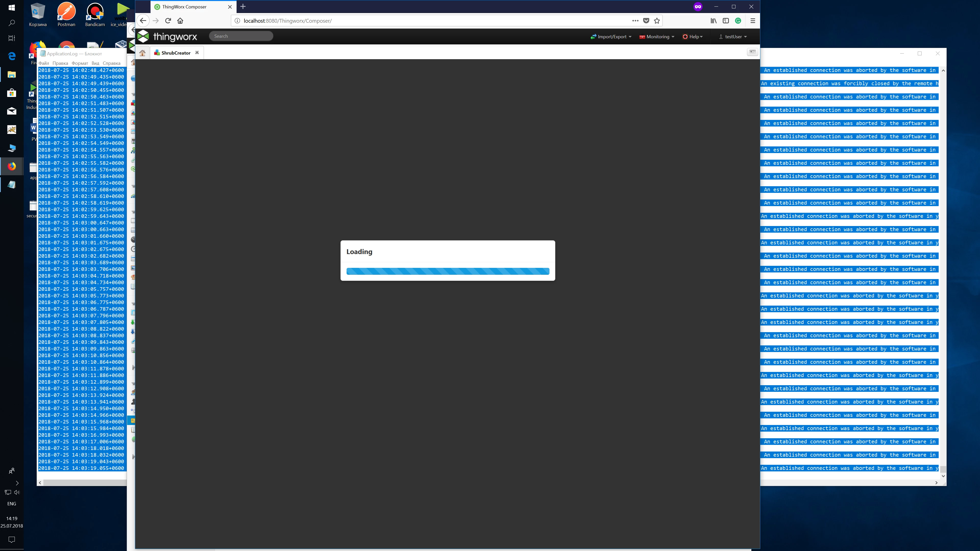
Task: Click the 'existing connection was forcibly closed' line
Action: pyautogui.click(x=850, y=84)
